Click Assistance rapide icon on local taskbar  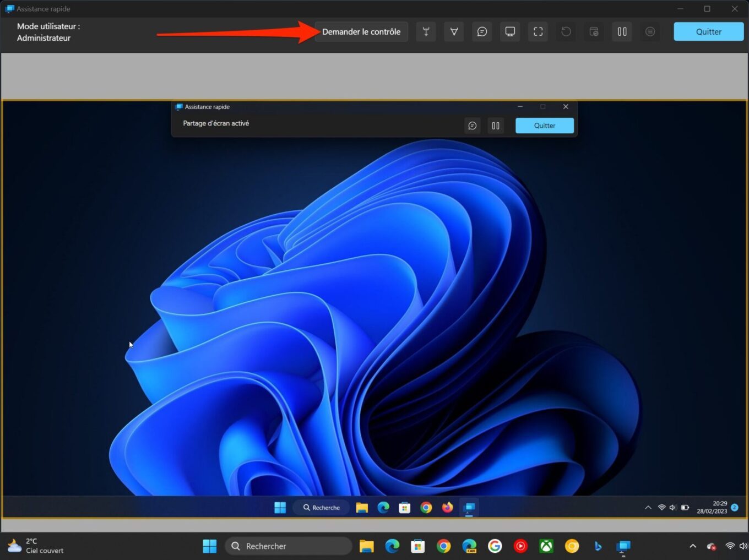[623, 546]
